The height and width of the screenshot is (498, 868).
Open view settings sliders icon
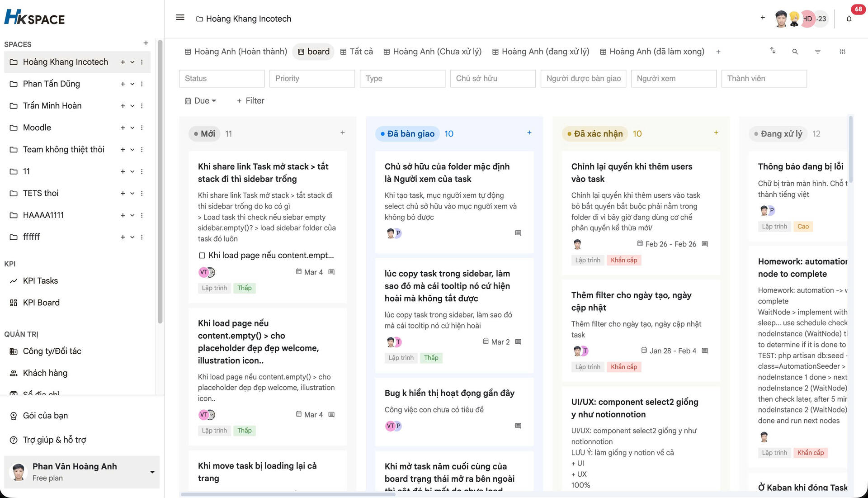pyautogui.click(x=842, y=52)
